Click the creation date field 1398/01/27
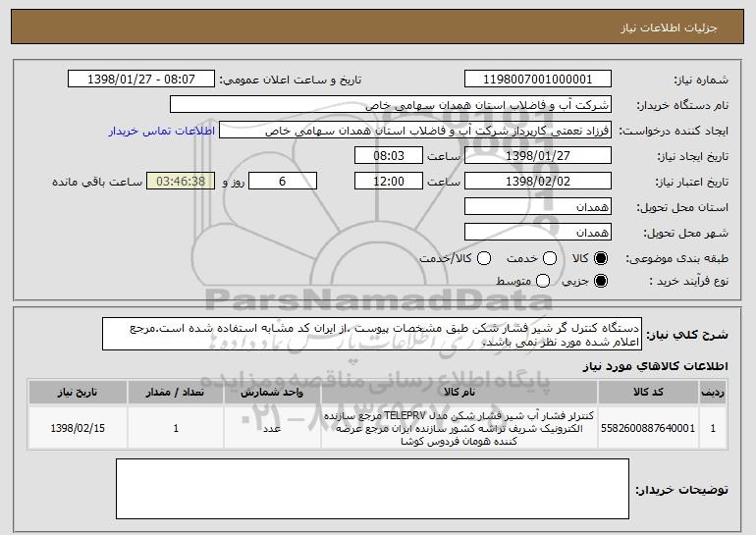 point(538,156)
